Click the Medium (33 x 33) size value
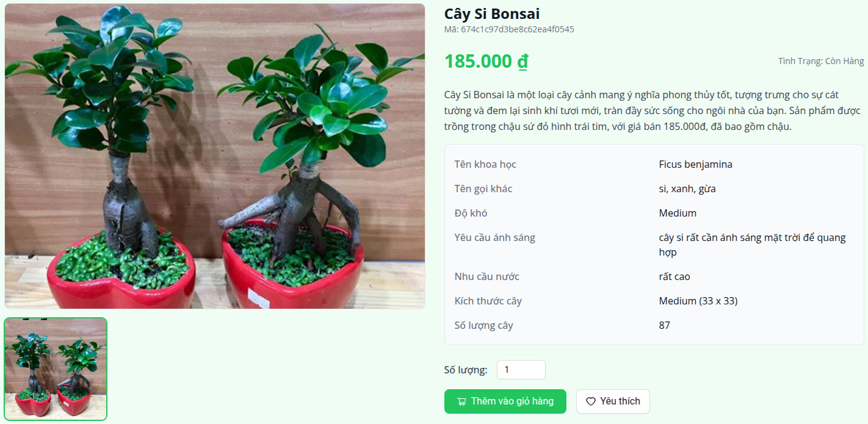The image size is (868, 424). coord(698,301)
